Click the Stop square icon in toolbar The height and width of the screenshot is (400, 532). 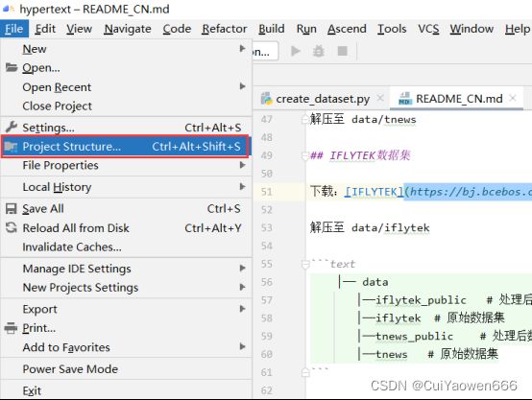342,51
